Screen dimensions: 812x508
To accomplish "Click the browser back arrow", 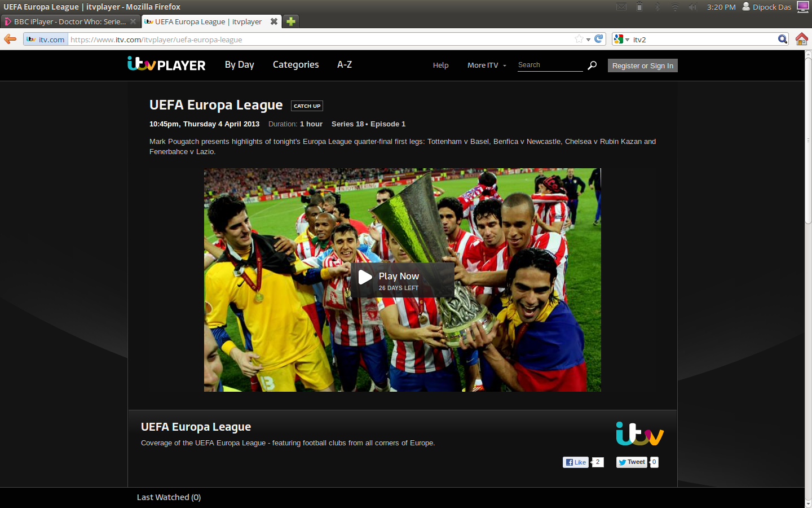I will tap(10, 39).
